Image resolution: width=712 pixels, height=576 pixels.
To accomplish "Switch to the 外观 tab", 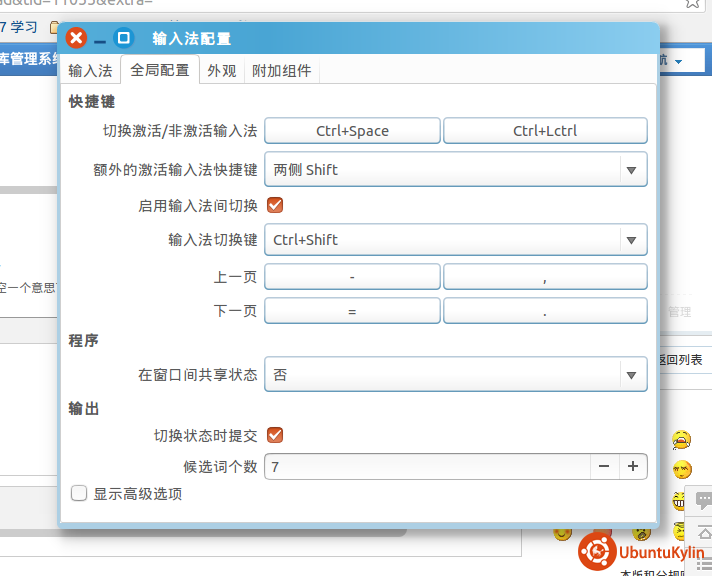I will pyautogui.click(x=222, y=71).
